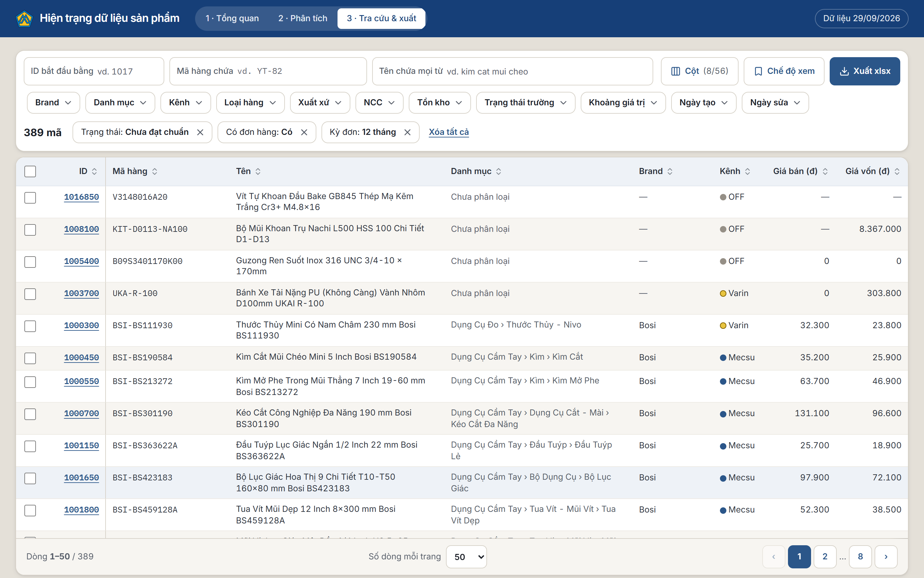The height and width of the screenshot is (578, 924).
Task: Switch to '2 · Phân tích' tab
Action: pyautogui.click(x=303, y=18)
